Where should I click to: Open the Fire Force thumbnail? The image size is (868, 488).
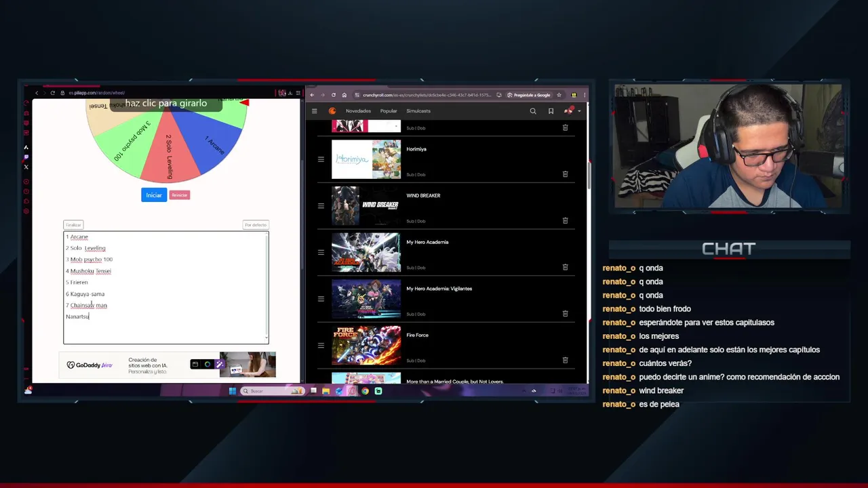tap(366, 345)
